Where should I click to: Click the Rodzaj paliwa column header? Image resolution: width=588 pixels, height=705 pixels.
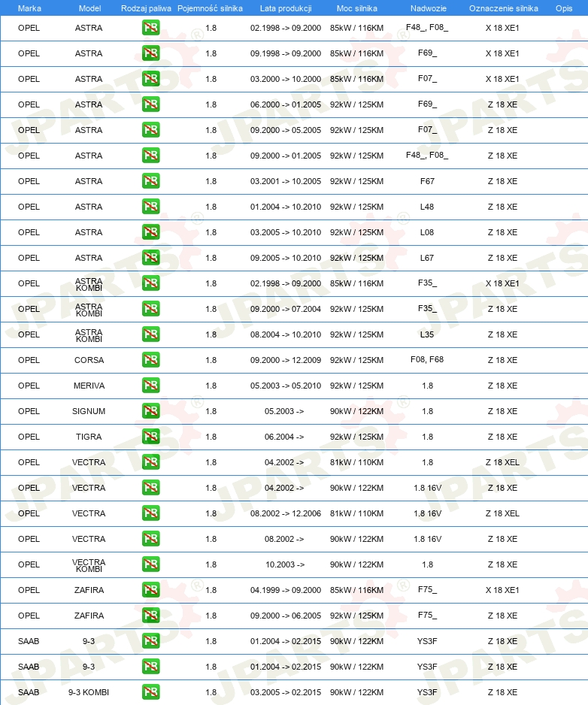click(x=146, y=8)
